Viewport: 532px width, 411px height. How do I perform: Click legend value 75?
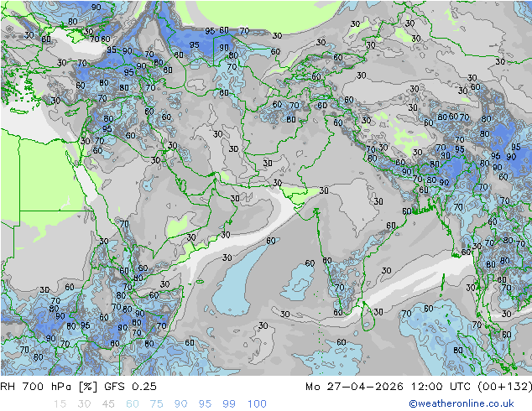pyautogui.click(x=156, y=404)
